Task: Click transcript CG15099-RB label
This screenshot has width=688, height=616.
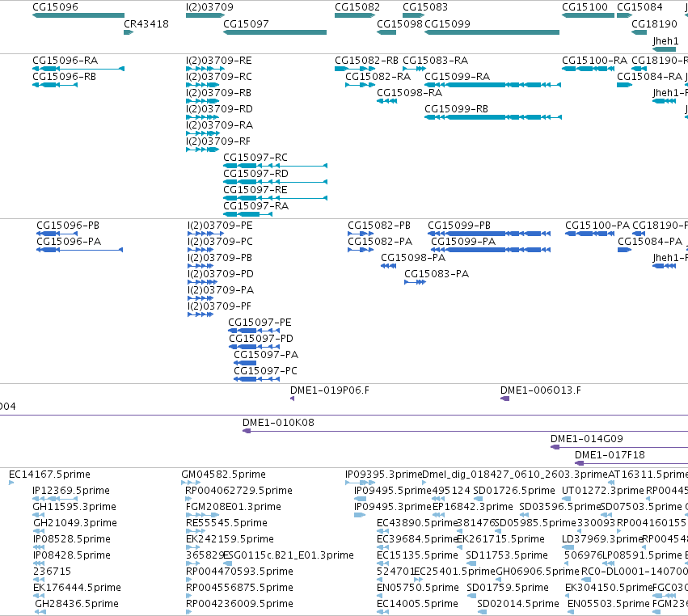Action: (x=456, y=109)
